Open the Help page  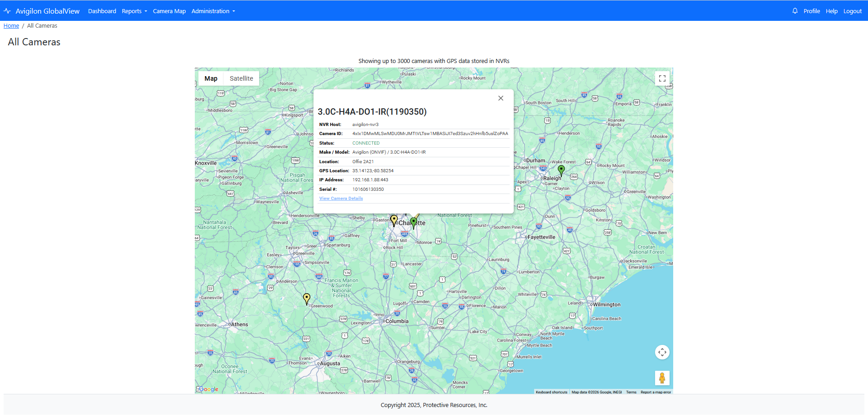[832, 11]
